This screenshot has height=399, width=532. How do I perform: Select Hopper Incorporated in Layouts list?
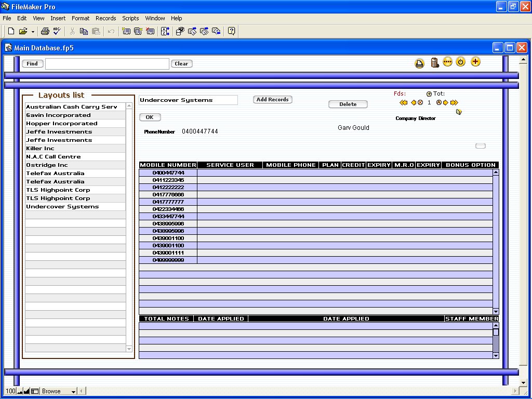coord(75,124)
